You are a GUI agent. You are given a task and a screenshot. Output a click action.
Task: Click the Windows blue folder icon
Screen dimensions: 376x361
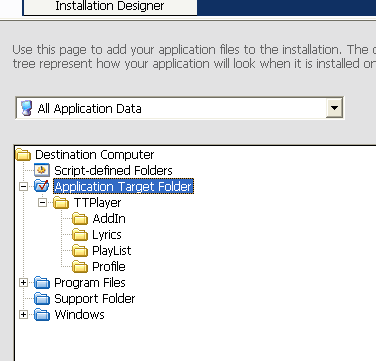click(42, 315)
